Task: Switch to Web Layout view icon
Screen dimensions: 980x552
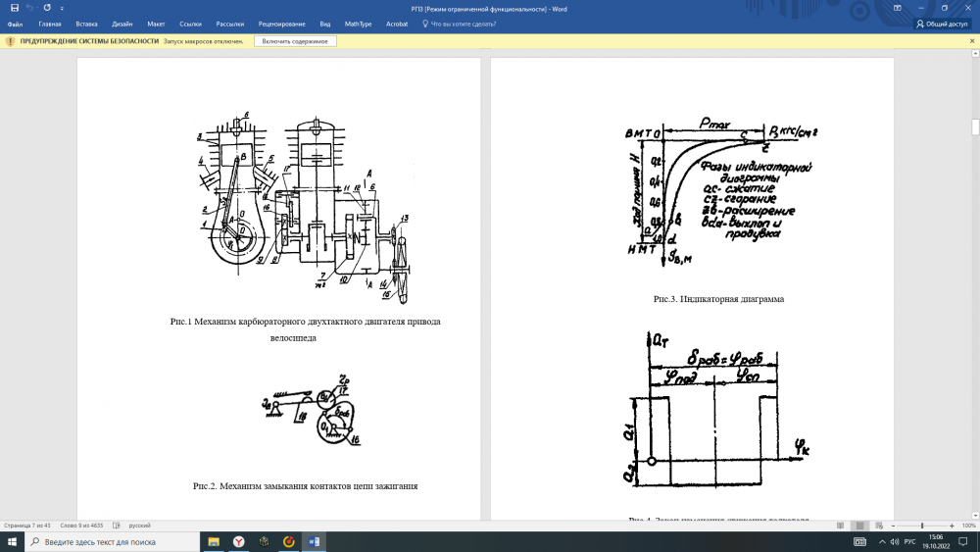Action: pyautogui.click(x=878, y=526)
